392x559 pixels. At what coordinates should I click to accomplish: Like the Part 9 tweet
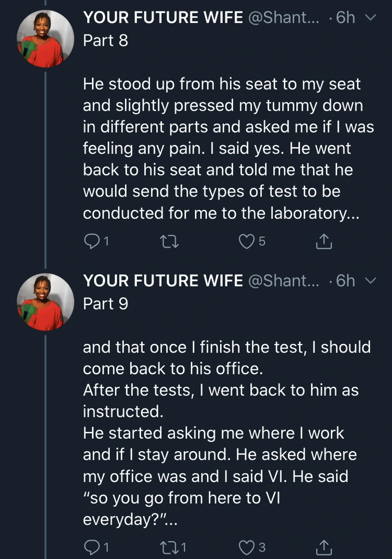click(x=248, y=546)
